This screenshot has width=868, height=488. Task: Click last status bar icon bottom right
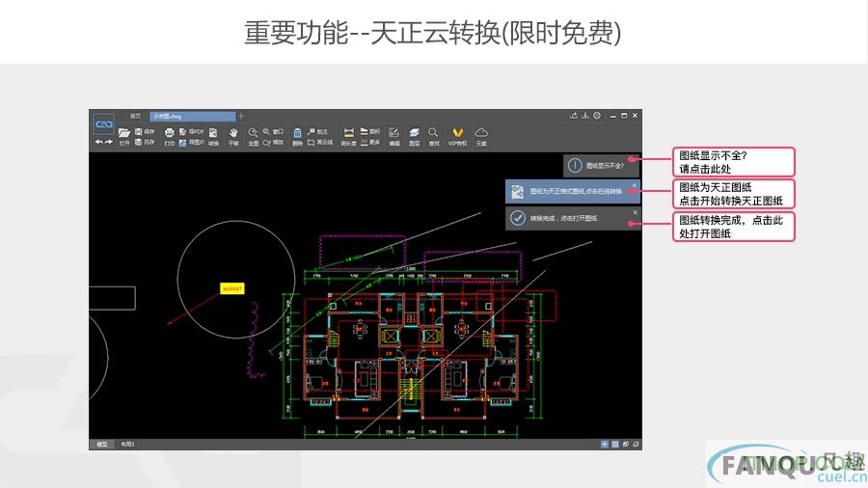coord(637,445)
